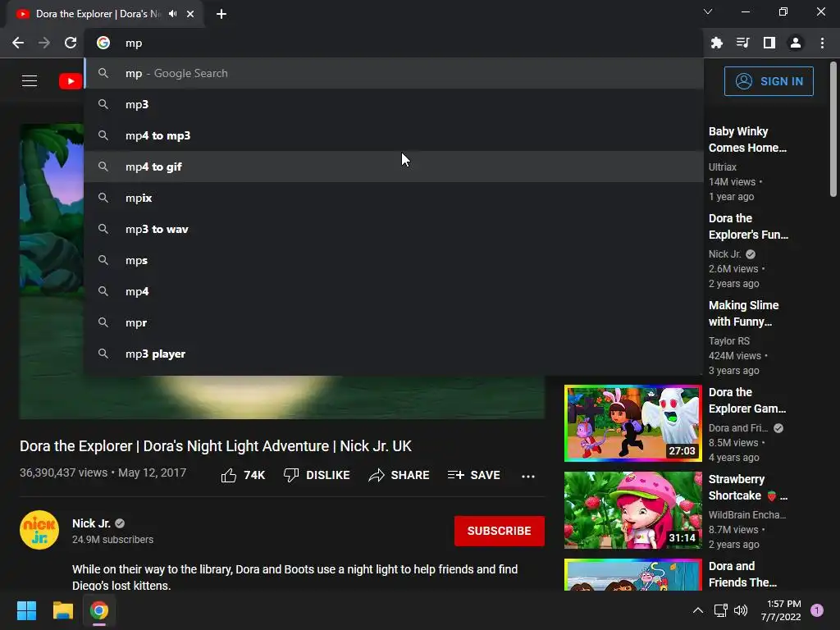Viewport: 840px width, 630px height.
Task: Open the network icon in system tray
Action: click(x=720, y=610)
